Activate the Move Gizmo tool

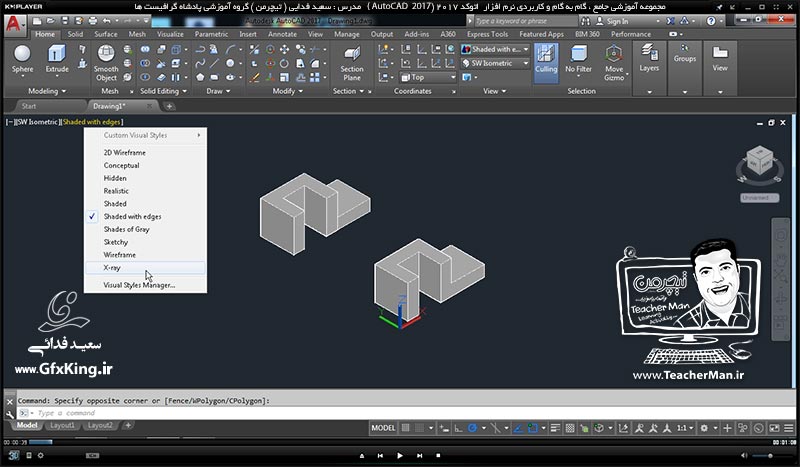(614, 63)
